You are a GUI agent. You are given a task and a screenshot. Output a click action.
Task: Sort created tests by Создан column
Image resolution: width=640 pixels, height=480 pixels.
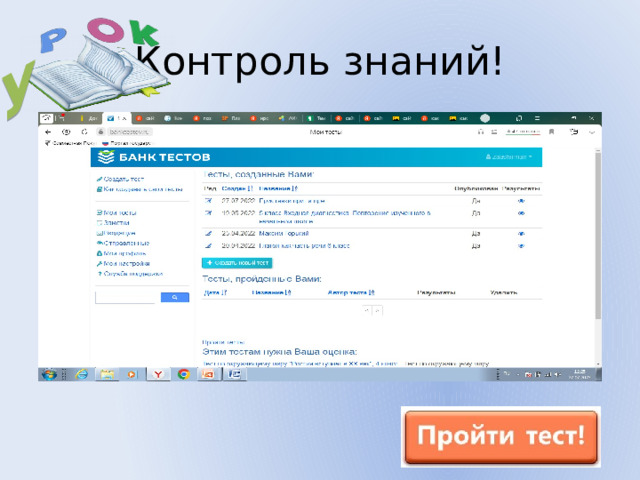point(238,189)
